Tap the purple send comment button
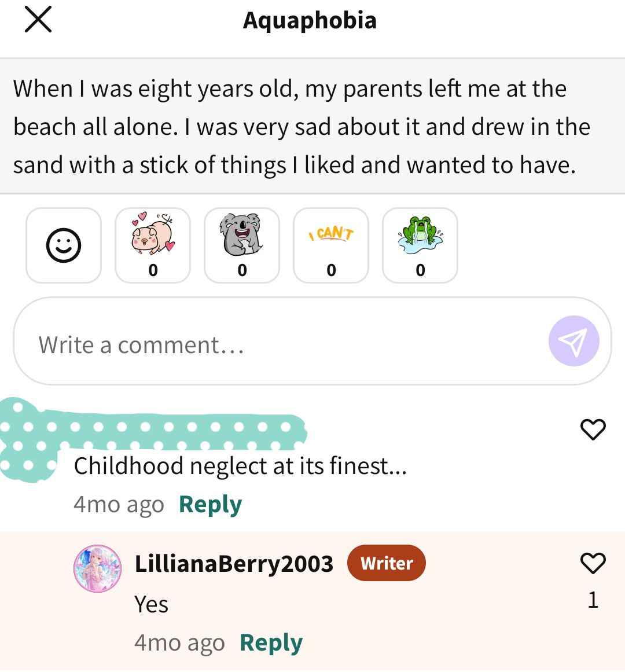Screen dimensions: 625x672 point(573,341)
